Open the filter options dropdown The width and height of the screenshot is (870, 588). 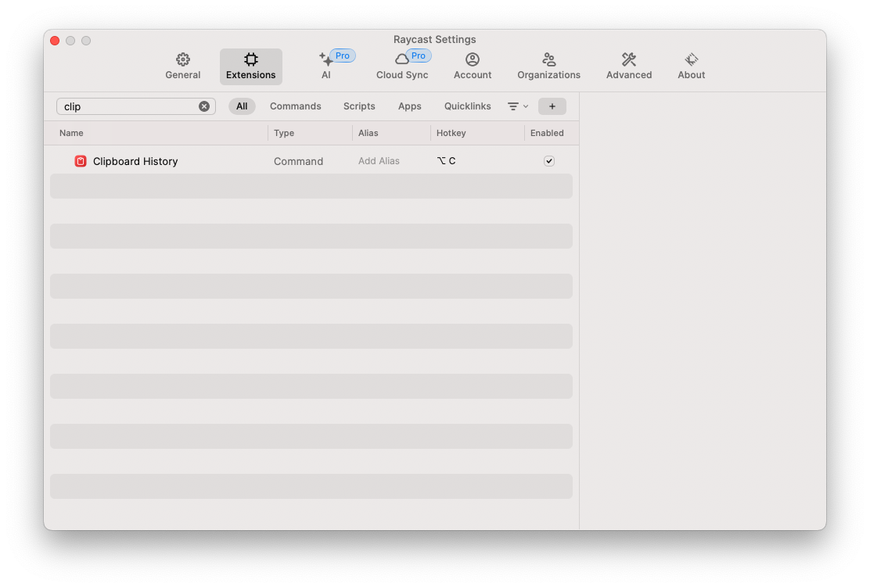(x=518, y=106)
